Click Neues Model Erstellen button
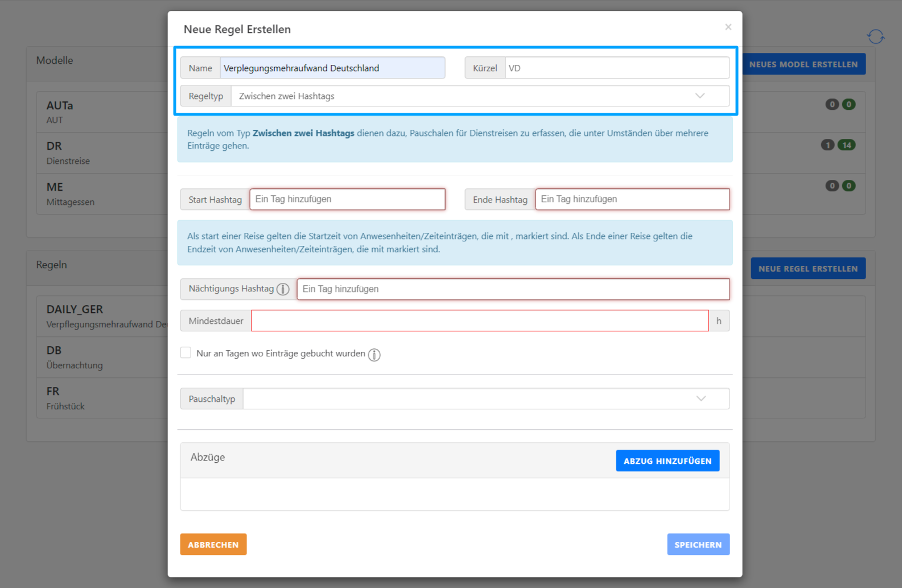The height and width of the screenshot is (588, 902). point(803,64)
